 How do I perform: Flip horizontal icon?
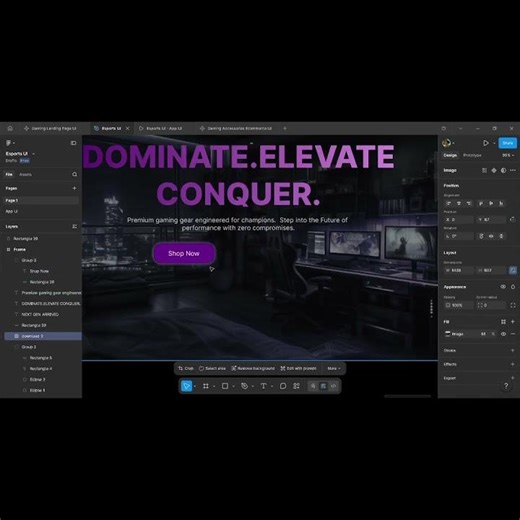(x=491, y=236)
